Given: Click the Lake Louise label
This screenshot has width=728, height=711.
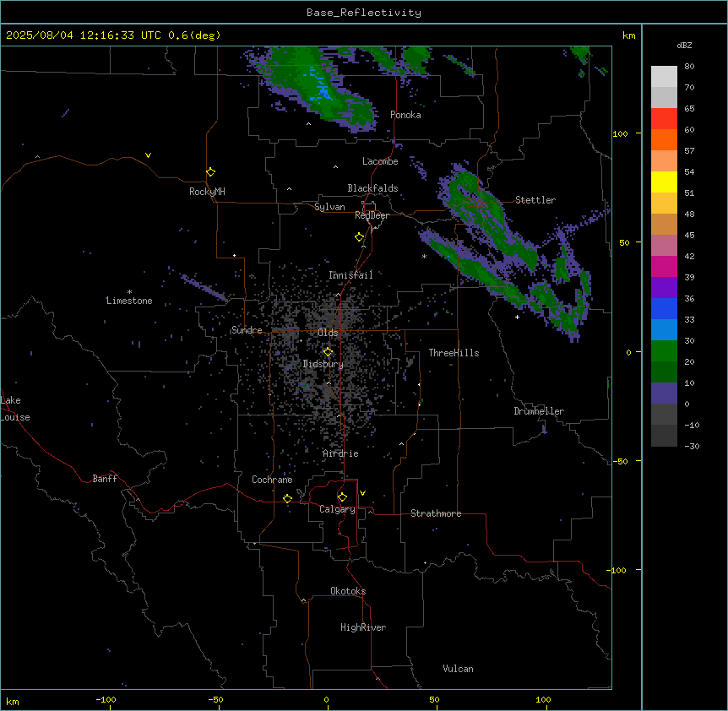Looking at the screenshot, I should pyautogui.click(x=14, y=409).
